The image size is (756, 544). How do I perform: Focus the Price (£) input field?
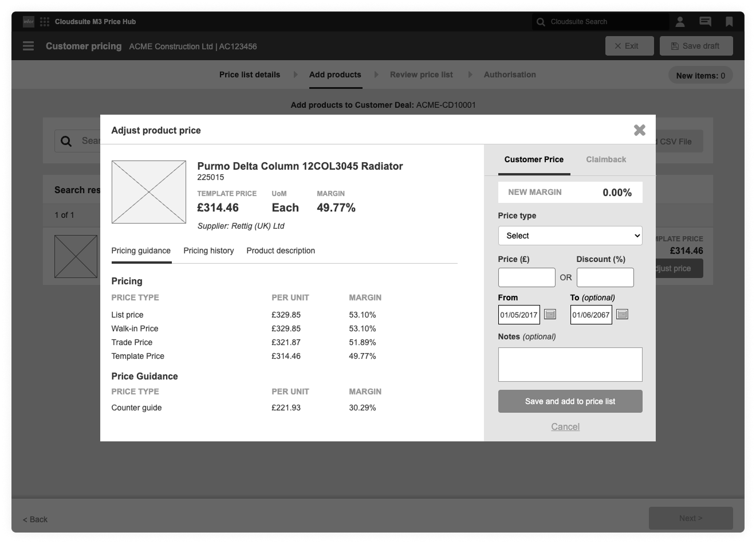click(x=527, y=277)
